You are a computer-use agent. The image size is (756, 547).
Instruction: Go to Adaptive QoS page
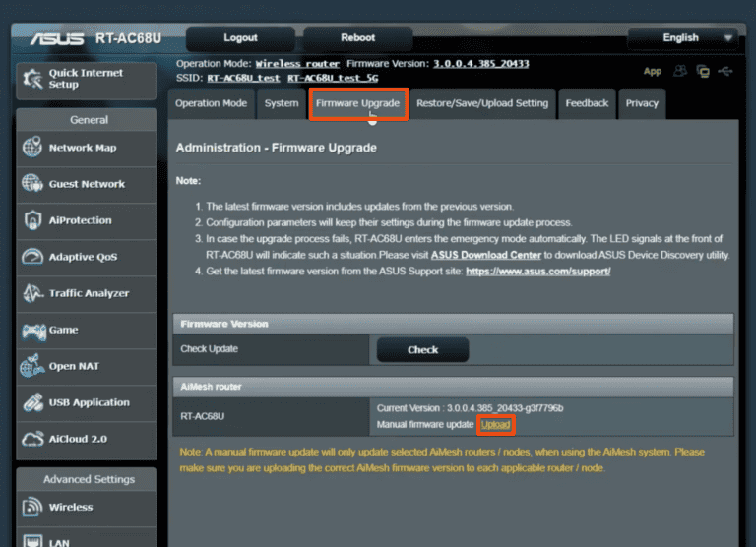(85, 257)
